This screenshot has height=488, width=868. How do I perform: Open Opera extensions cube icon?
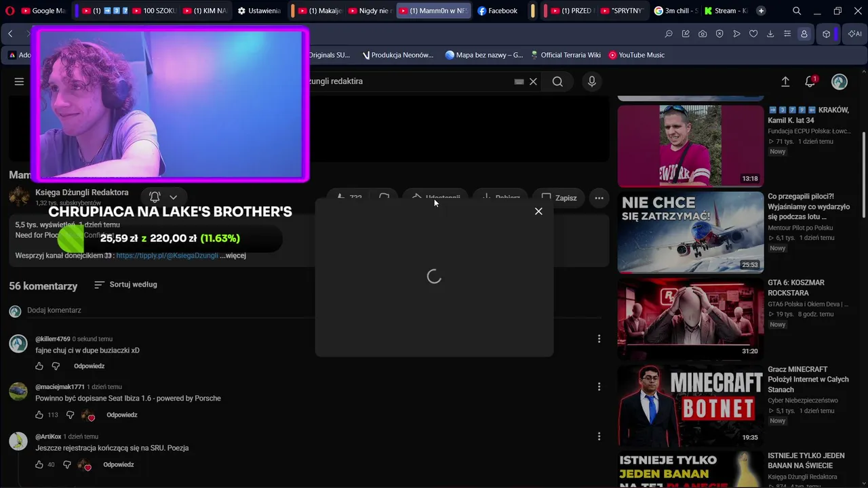tap(827, 34)
